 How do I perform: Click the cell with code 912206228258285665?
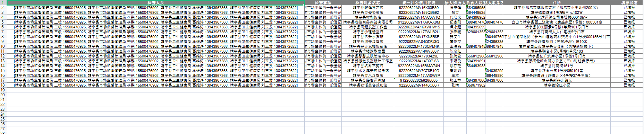[419, 80]
